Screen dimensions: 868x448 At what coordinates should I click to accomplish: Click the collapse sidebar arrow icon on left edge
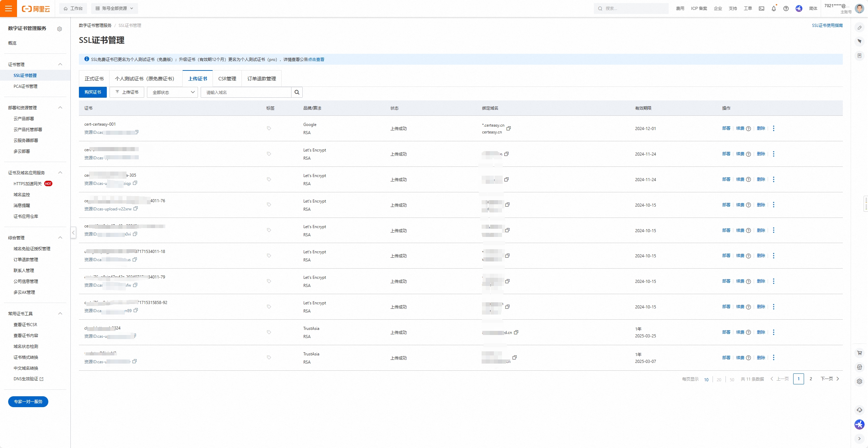point(73,233)
